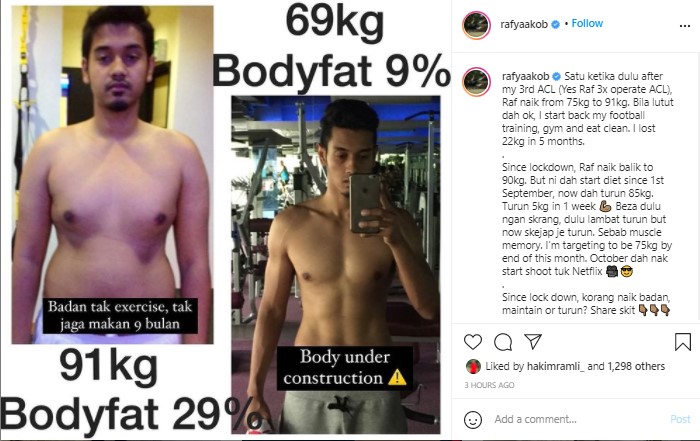This screenshot has height=441, width=700.
Task: Open the rafyaakob username in the header
Action: 524,25
